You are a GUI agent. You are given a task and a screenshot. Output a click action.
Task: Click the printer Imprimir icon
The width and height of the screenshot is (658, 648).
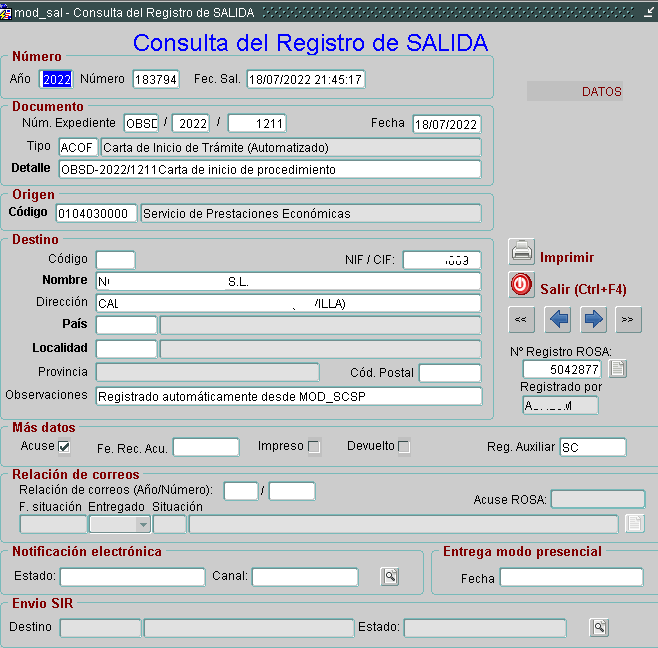(x=521, y=251)
